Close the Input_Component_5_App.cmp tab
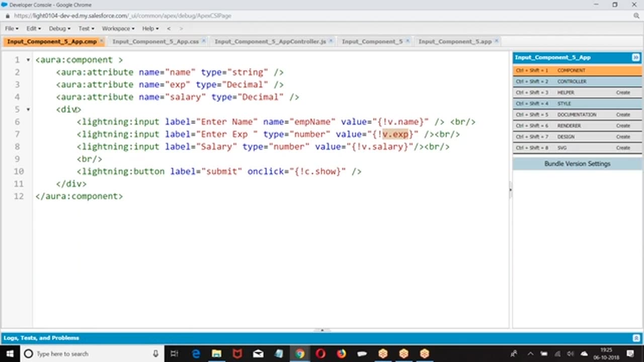644x362 pixels. tap(102, 41)
